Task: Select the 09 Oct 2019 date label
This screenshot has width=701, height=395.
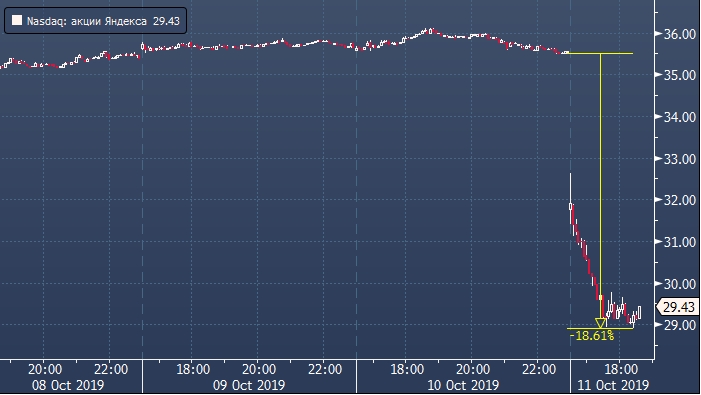Action: tap(249, 385)
